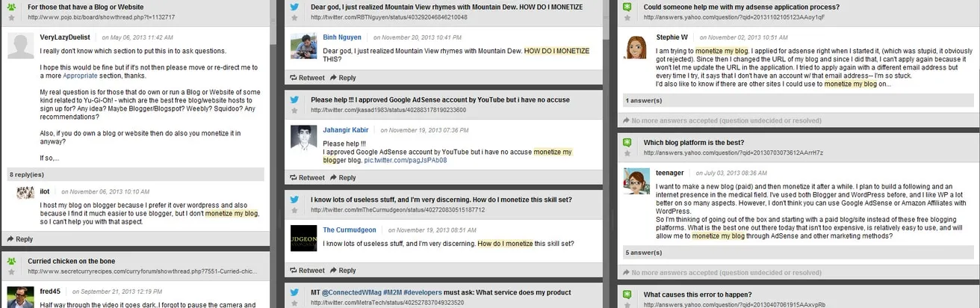Click Yahoo Answers icon on 'adsense application process' question
Viewport: 980px width, 308px height.
click(627, 6)
